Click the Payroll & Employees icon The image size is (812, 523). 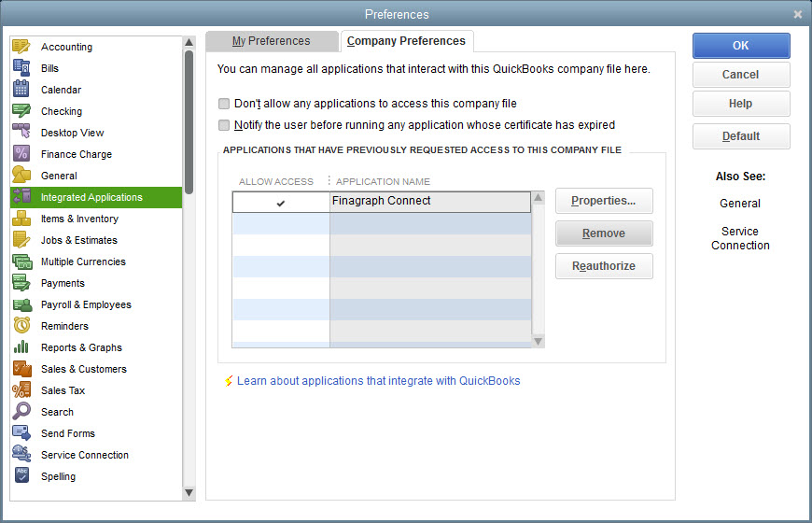point(21,304)
